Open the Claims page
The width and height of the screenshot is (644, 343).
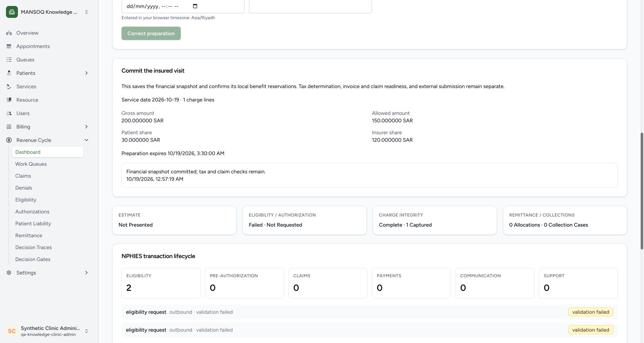[x=48, y=176]
